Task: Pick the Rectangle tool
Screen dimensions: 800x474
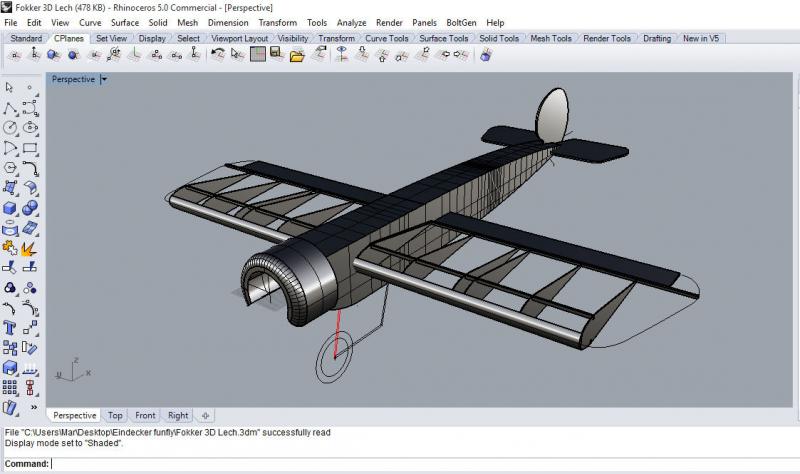Action: 30,148
